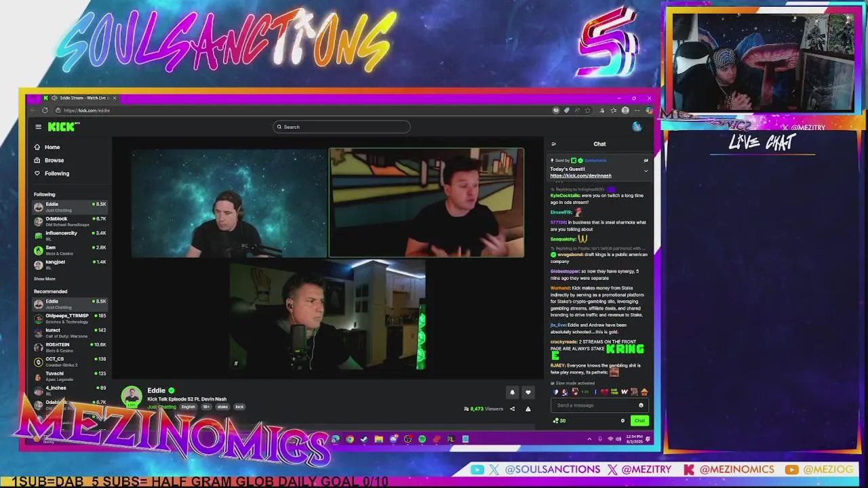868x488 pixels.
Task: Click Warhand username in chat
Action: tap(559, 288)
